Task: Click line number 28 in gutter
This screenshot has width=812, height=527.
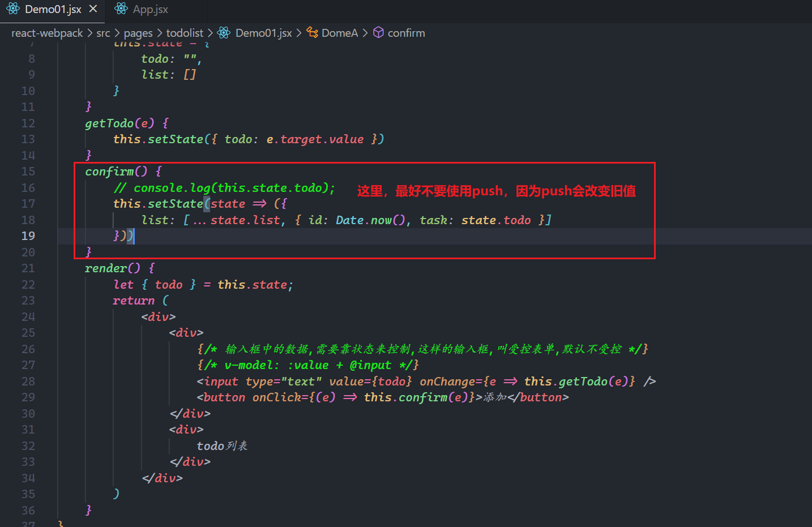Action: pyautogui.click(x=28, y=382)
